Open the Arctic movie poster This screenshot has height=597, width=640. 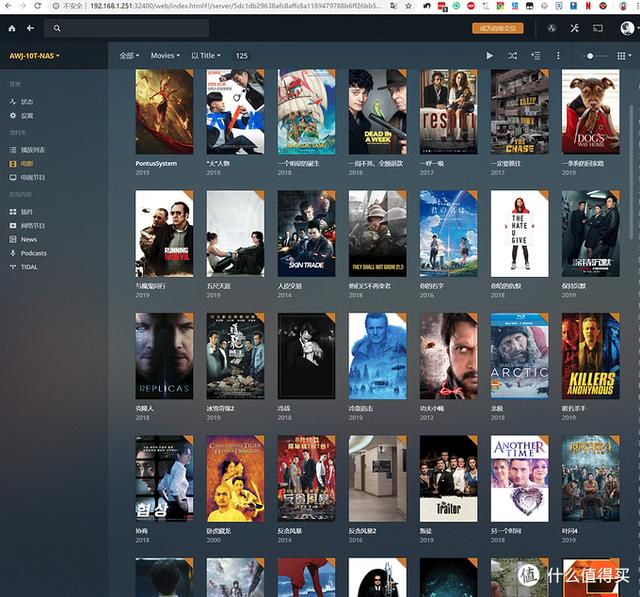coord(520,356)
